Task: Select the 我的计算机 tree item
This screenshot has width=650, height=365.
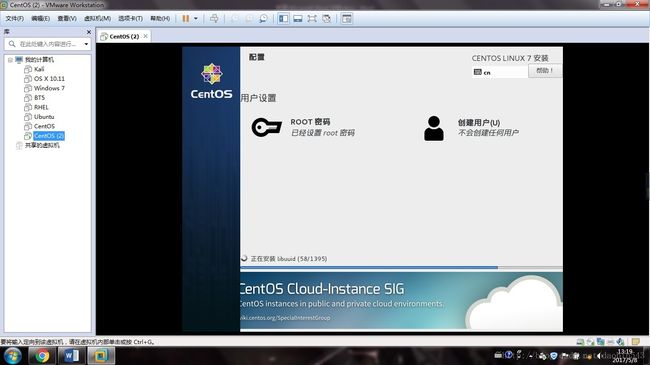Action: tap(39, 60)
